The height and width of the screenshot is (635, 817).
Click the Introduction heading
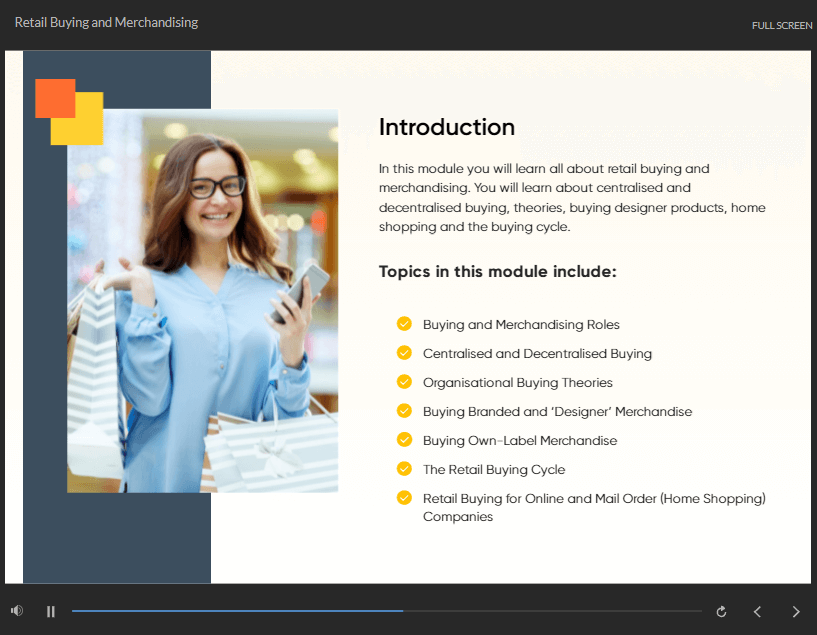(447, 127)
